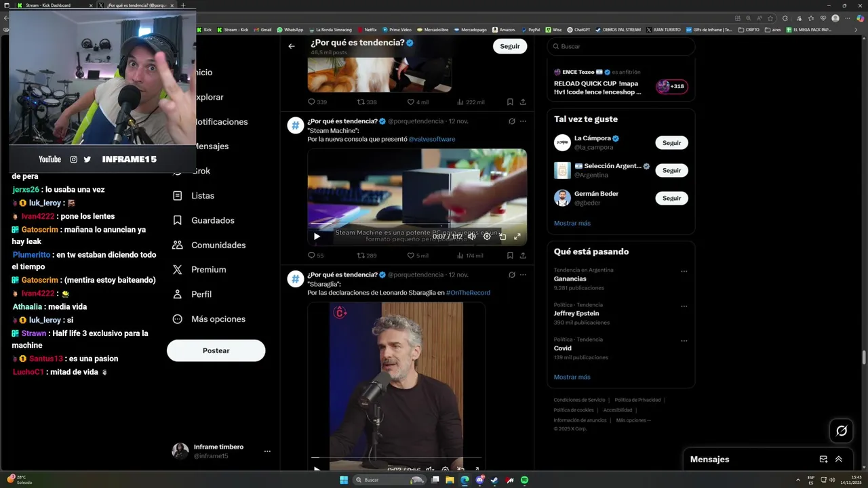Image resolution: width=868 pixels, height=488 pixels.
Task: Click the X search input field
Action: 621,46
